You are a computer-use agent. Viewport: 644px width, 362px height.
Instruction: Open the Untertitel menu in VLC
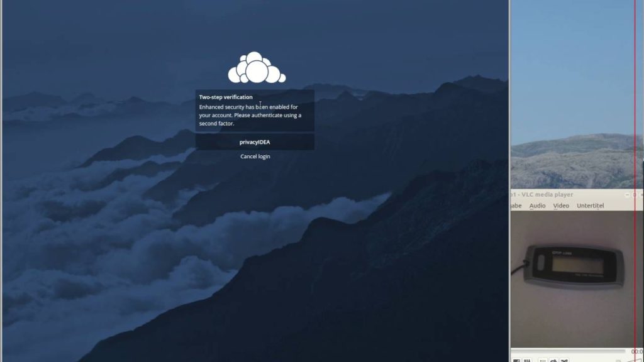[590, 206]
